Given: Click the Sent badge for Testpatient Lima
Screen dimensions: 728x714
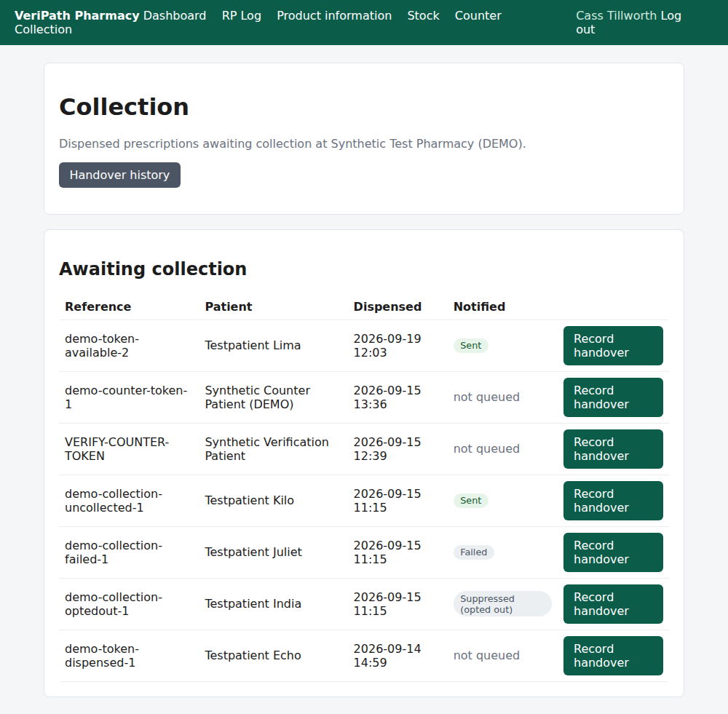Looking at the screenshot, I should click(x=470, y=346).
